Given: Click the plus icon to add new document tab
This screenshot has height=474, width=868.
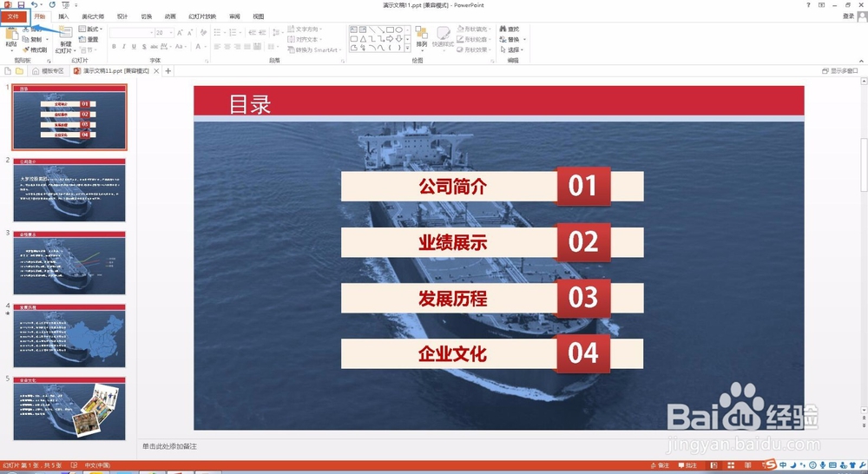Looking at the screenshot, I should click(168, 71).
